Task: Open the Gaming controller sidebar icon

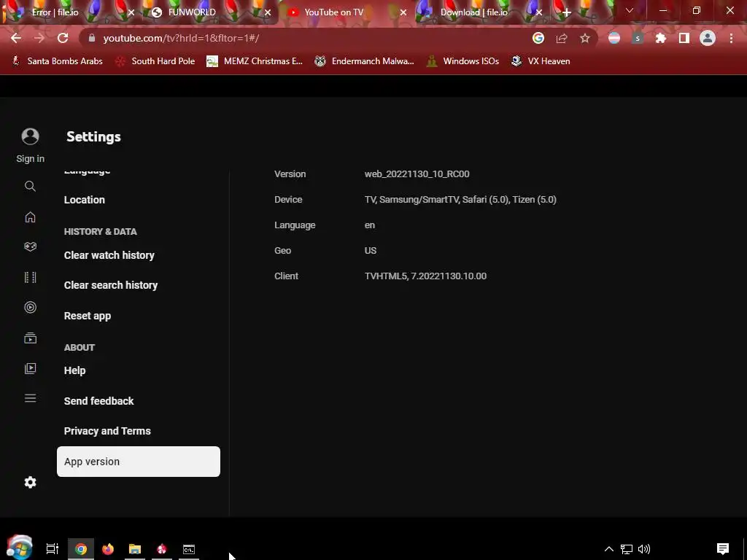Action: (30, 246)
